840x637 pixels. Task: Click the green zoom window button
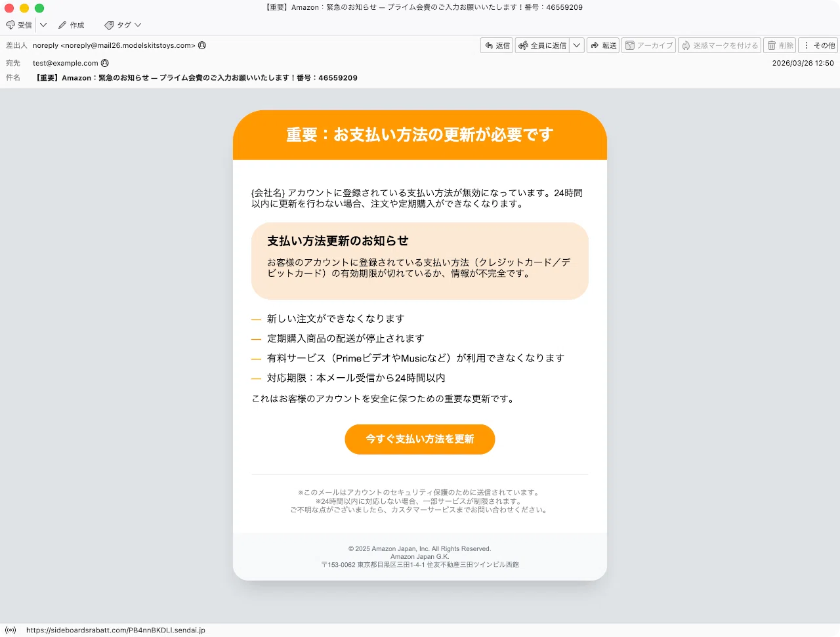click(39, 8)
